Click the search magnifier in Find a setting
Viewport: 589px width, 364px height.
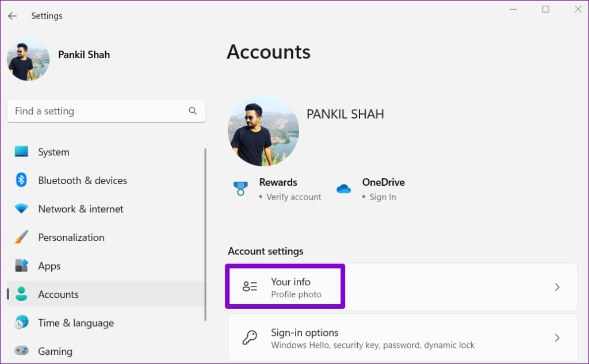point(192,110)
